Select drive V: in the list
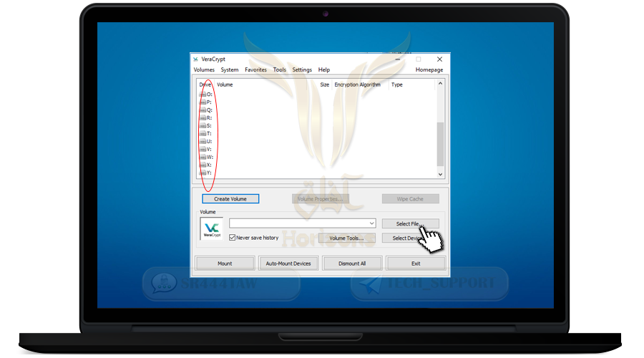 click(206, 149)
